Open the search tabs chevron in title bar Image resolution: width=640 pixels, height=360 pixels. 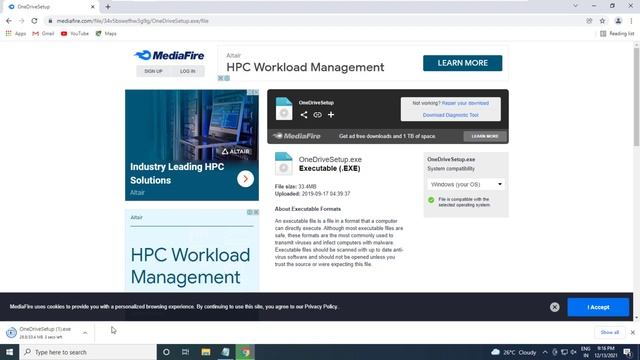[x=576, y=6]
